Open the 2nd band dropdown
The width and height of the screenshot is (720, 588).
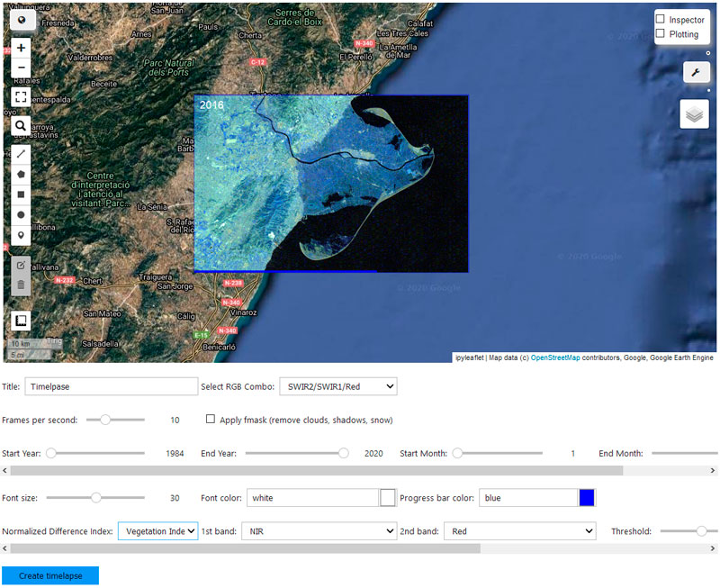pyautogui.click(x=520, y=531)
